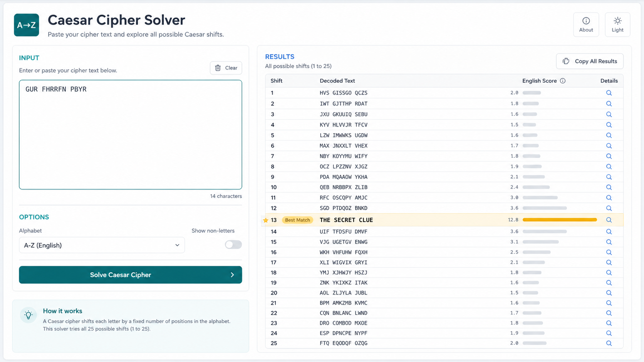
Task: Click the How it works lightbulb icon
Action: pyautogui.click(x=29, y=315)
